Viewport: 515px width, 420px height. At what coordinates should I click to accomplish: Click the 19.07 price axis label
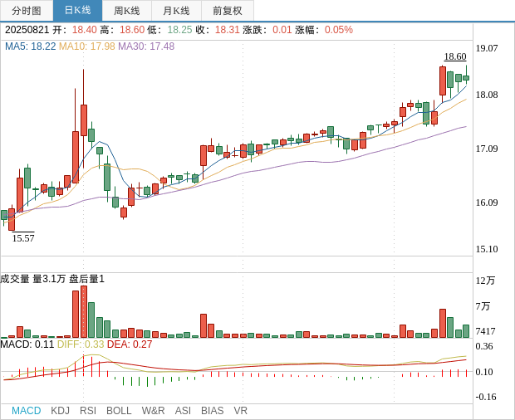tap(487, 48)
